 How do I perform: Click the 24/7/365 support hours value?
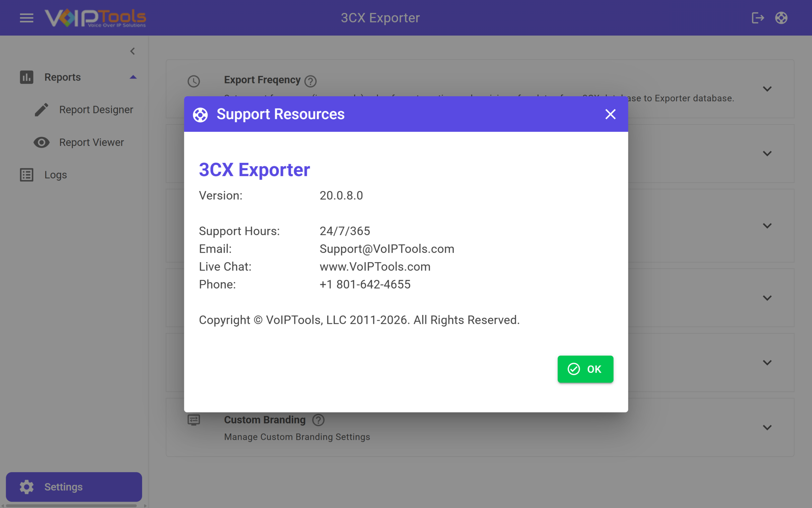[x=344, y=231]
